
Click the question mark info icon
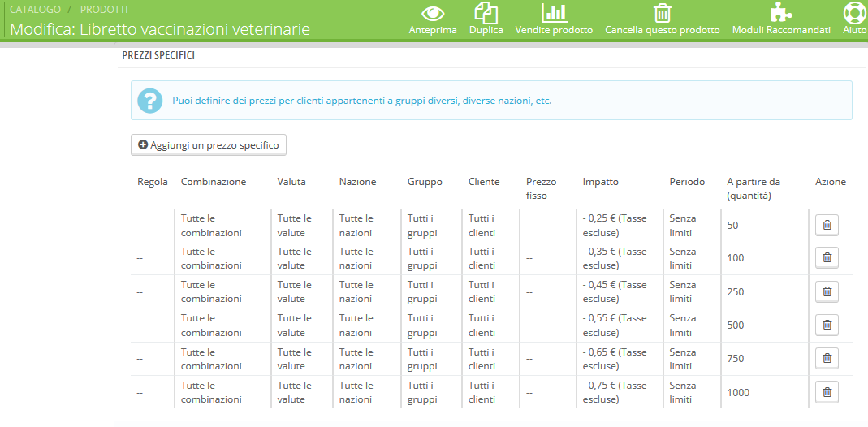pyautogui.click(x=149, y=101)
